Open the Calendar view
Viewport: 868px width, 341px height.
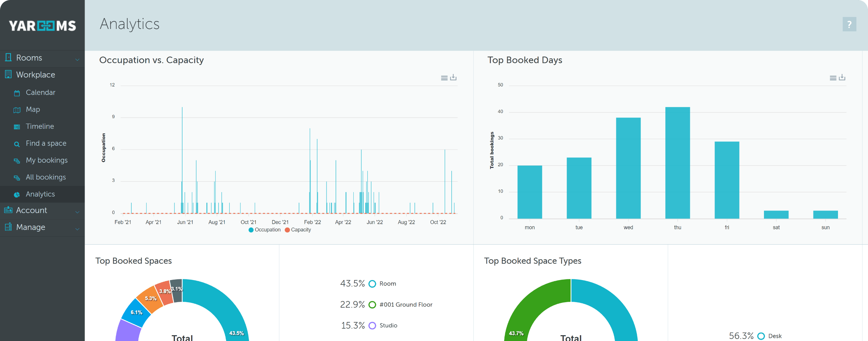40,92
